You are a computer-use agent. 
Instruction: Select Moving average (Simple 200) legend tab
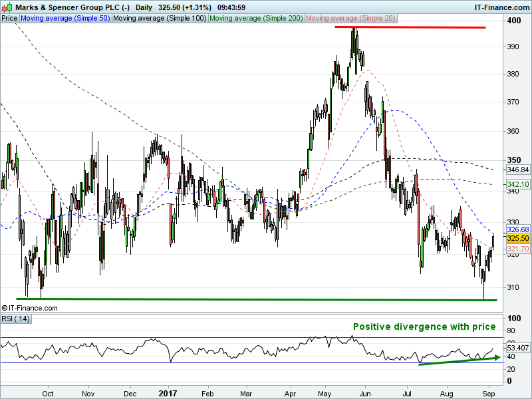(256, 19)
